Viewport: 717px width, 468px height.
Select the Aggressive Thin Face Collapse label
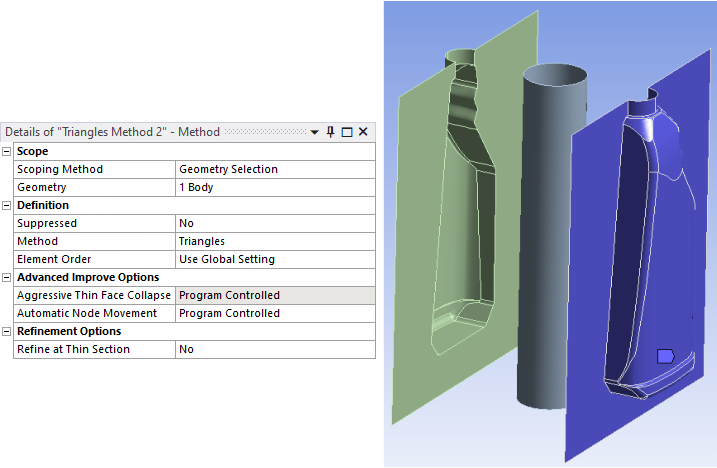point(94,295)
